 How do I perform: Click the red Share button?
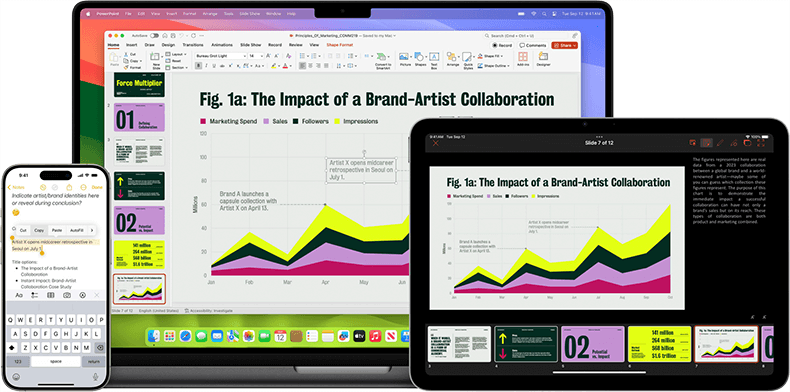coord(564,45)
